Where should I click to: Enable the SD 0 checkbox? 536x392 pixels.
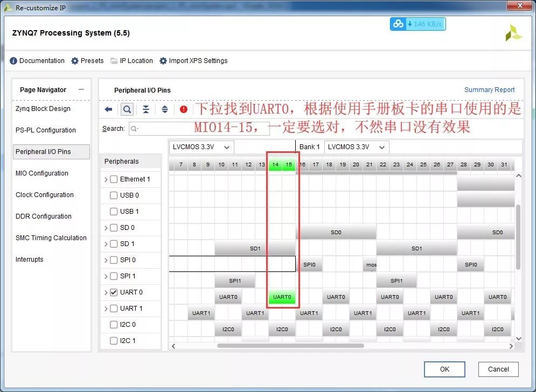click(x=114, y=228)
